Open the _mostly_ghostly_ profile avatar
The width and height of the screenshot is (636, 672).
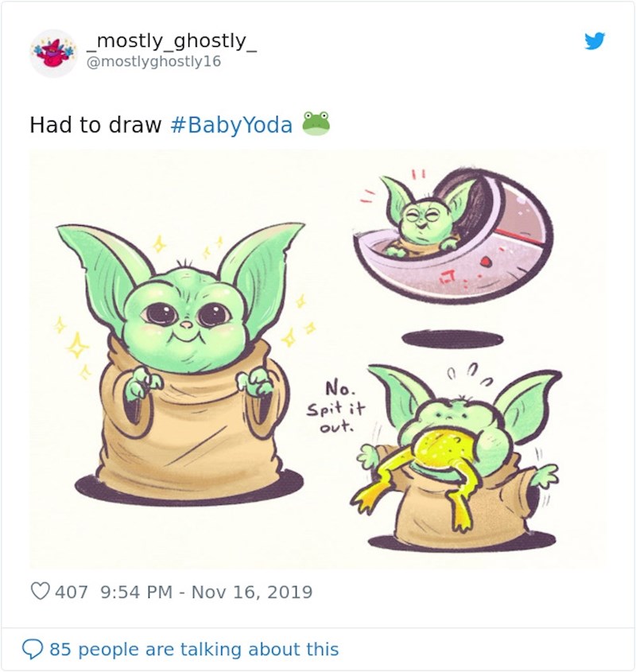tap(53, 53)
